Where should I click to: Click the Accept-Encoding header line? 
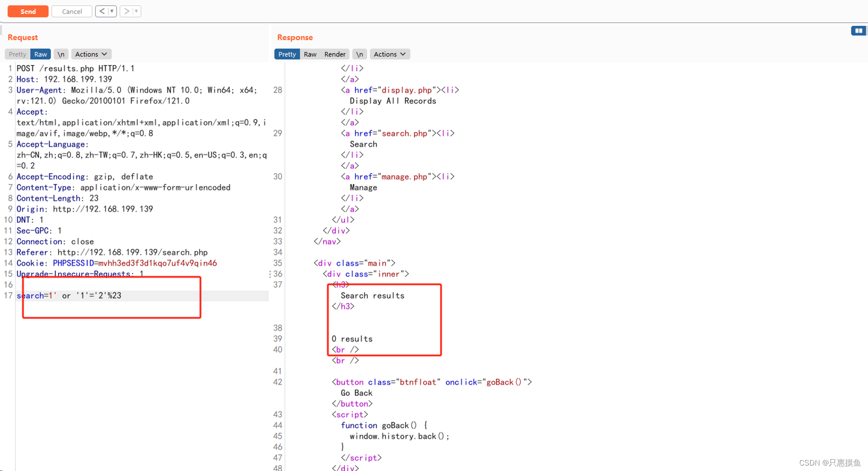[85, 176]
